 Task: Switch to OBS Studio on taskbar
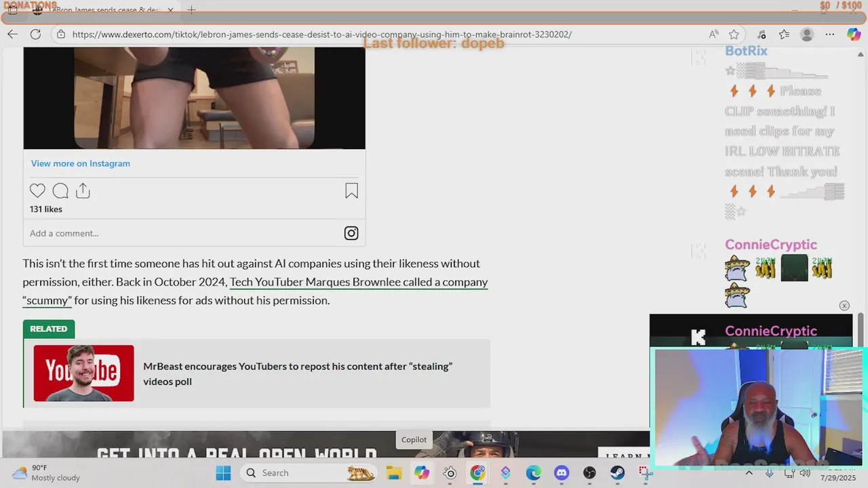pyautogui.click(x=589, y=473)
